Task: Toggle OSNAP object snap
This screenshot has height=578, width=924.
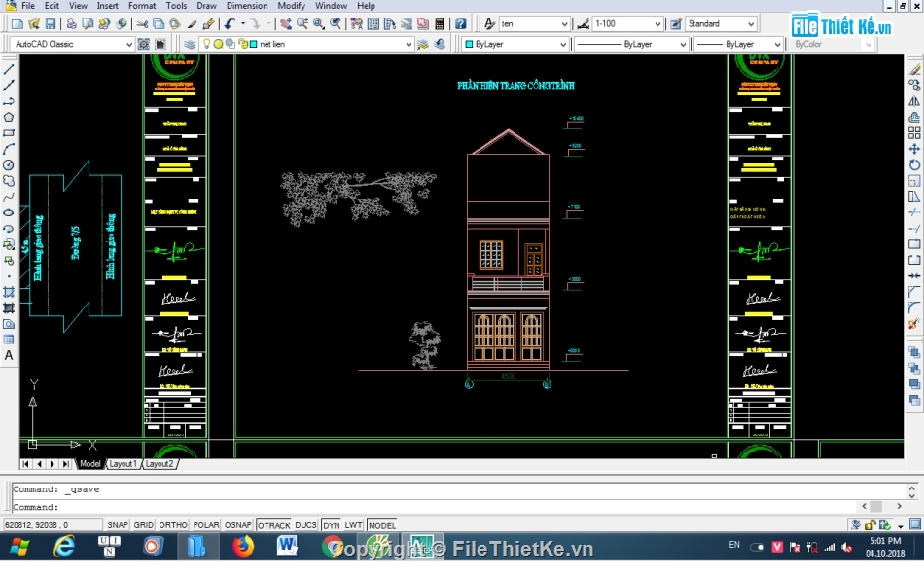Action: [238, 524]
